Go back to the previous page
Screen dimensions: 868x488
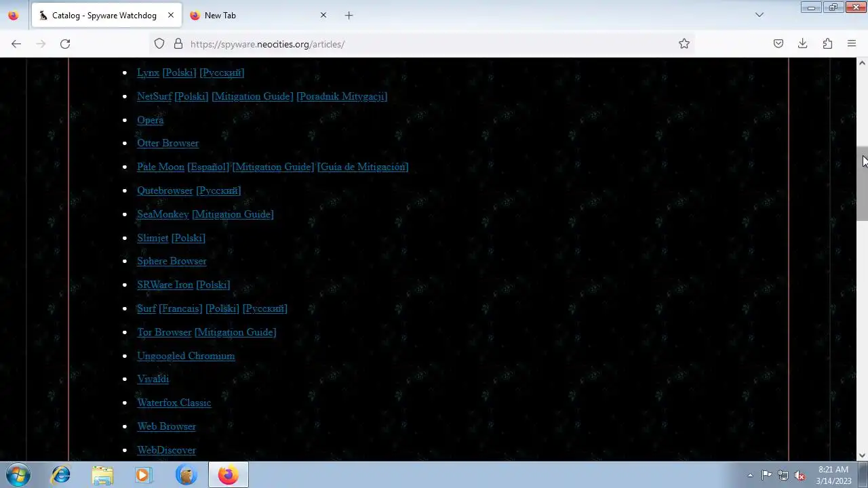pyautogui.click(x=16, y=43)
